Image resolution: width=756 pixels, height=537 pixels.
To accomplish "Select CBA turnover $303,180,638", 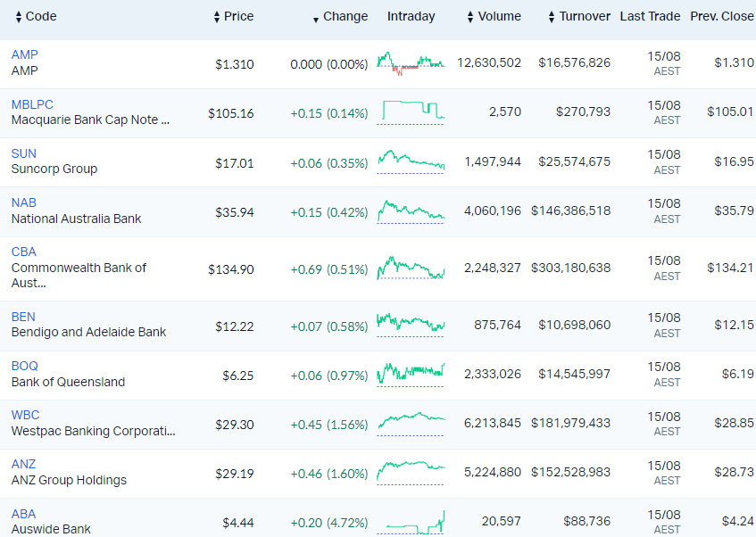I will (x=571, y=268).
